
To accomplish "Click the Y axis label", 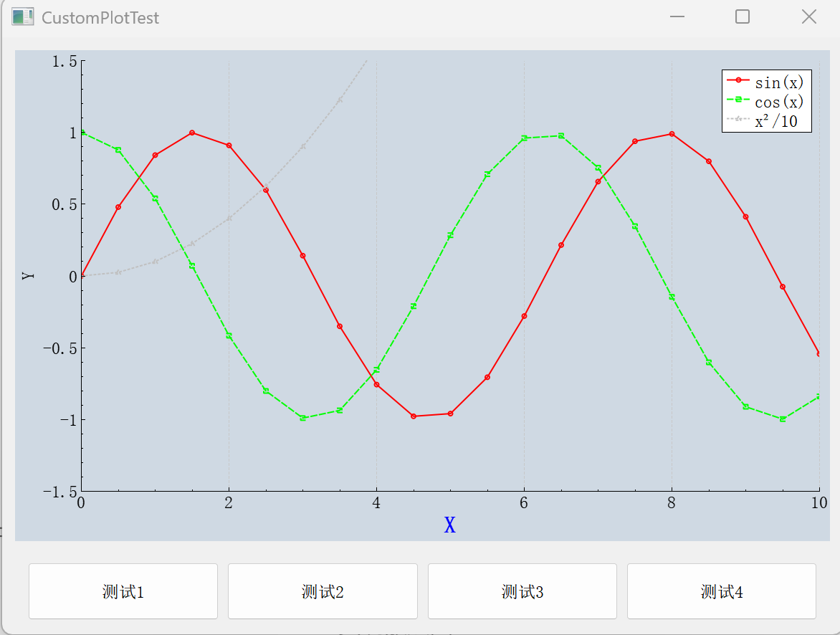I will (28, 275).
